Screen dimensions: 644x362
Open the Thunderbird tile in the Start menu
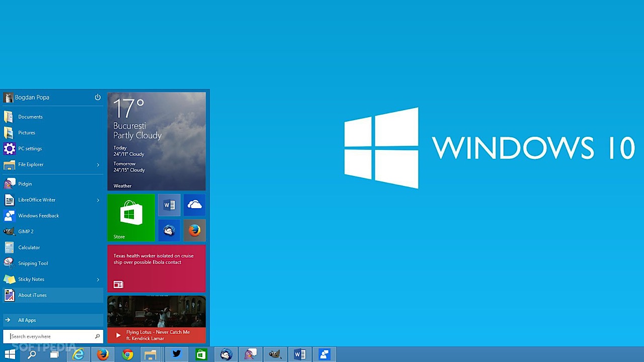(x=169, y=230)
